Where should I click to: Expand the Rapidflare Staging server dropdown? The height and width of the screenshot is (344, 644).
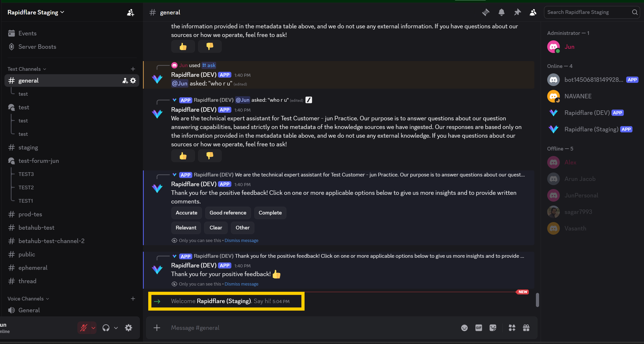pyautogui.click(x=36, y=12)
